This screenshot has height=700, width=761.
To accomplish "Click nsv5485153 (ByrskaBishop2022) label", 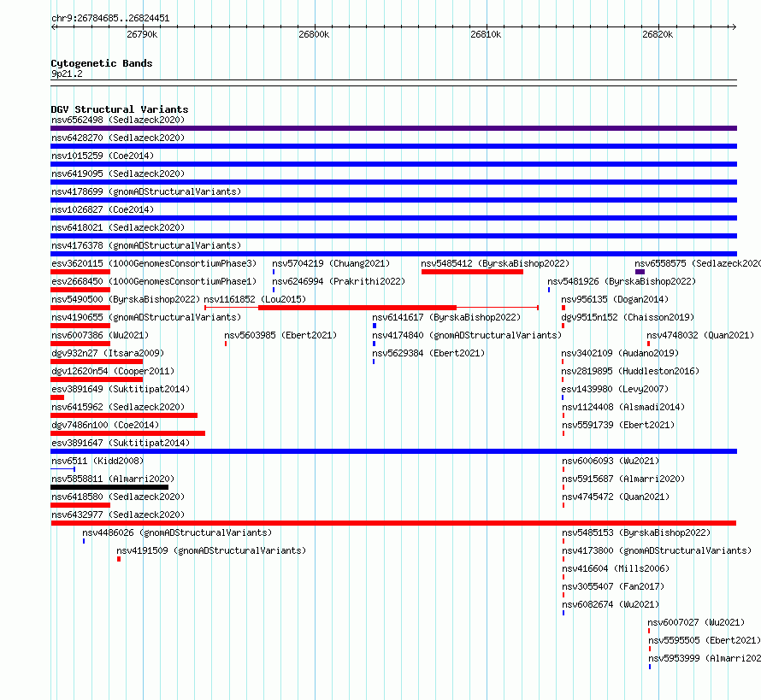I will 636,532.
